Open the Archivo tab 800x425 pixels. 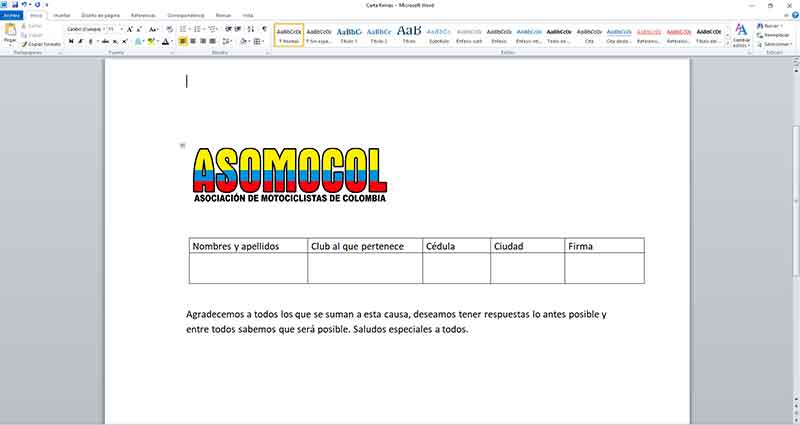(x=11, y=15)
